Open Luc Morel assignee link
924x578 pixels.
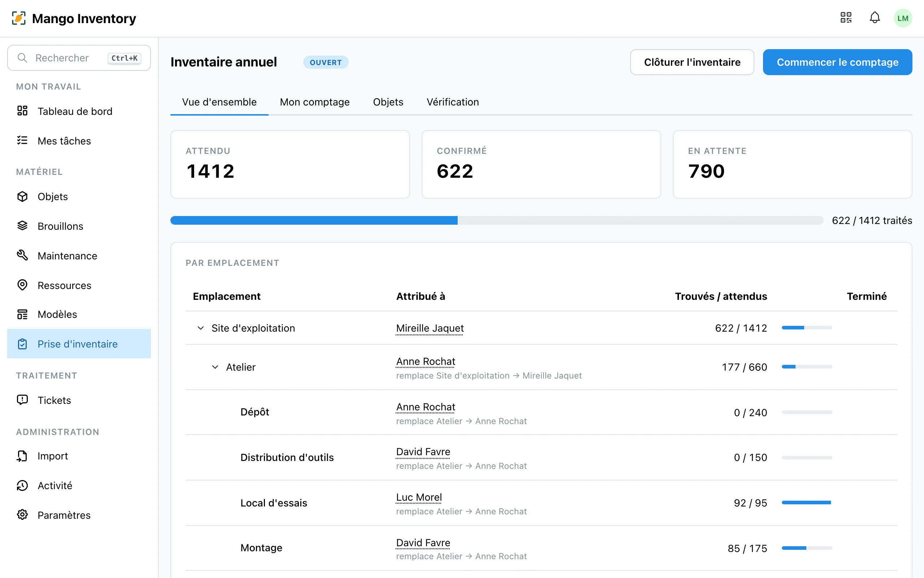pos(419,497)
